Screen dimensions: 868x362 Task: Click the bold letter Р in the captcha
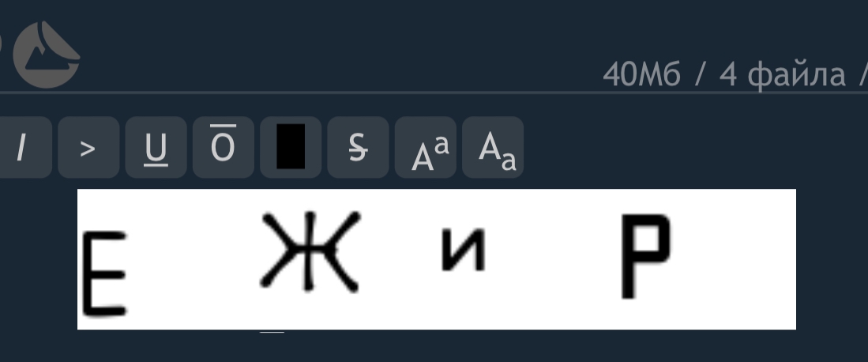click(645, 256)
